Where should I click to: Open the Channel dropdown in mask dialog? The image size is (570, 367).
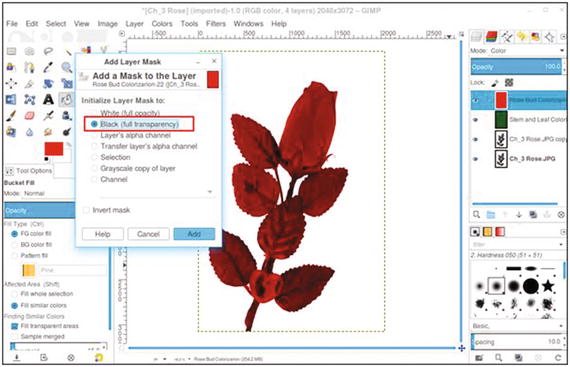157,191
